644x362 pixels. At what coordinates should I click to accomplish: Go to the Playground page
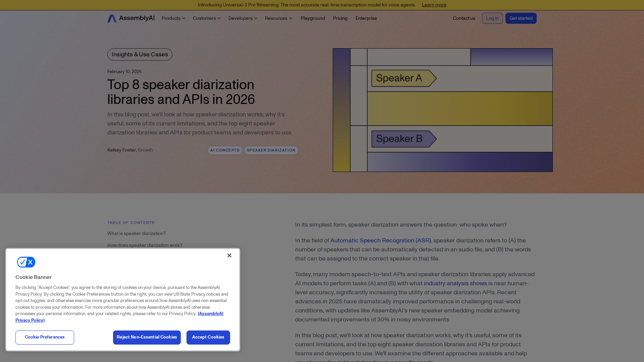(313, 18)
